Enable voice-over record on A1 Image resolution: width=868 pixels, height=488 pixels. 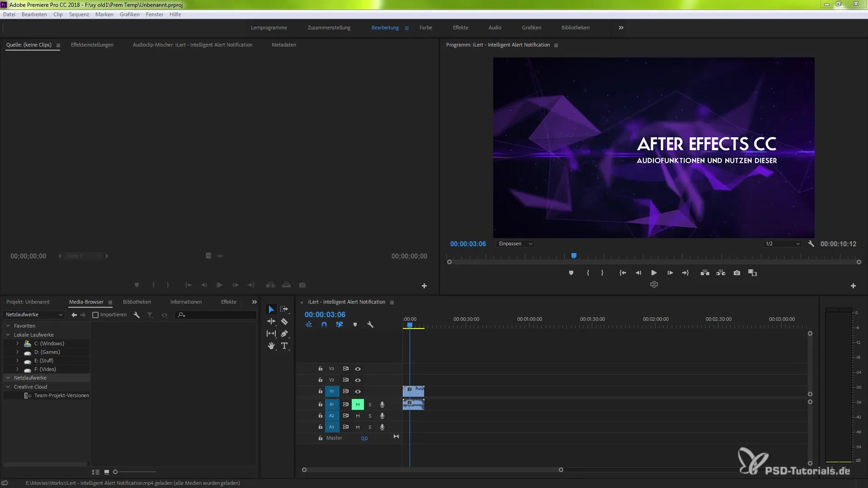[x=382, y=405]
